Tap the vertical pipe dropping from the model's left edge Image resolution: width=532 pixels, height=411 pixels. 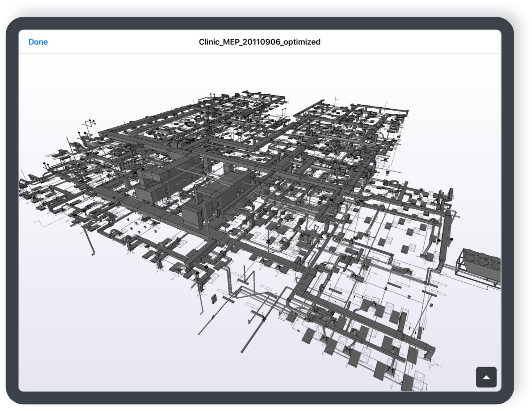(x=91, y=243)
